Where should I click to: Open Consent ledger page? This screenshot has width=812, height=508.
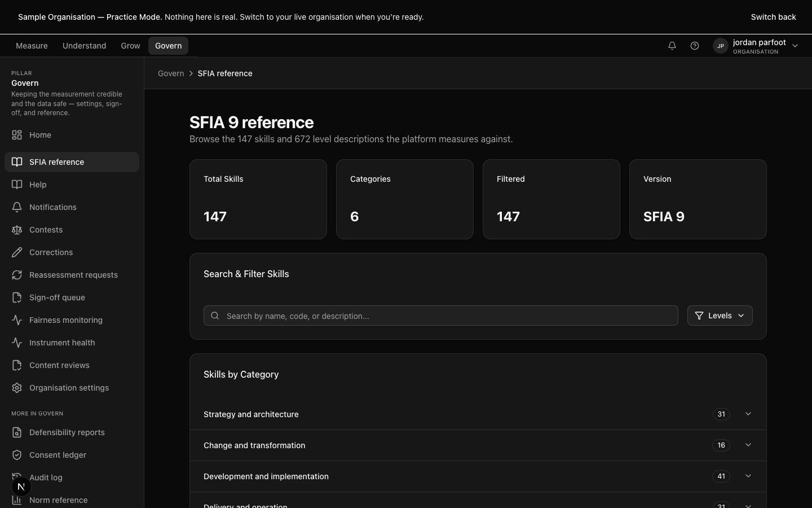[x=72, y=455]
